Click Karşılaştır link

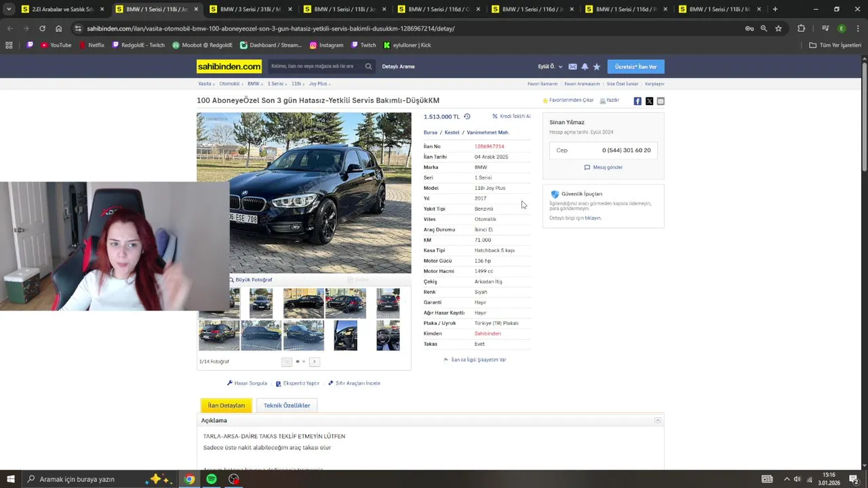tap(654, 84)
